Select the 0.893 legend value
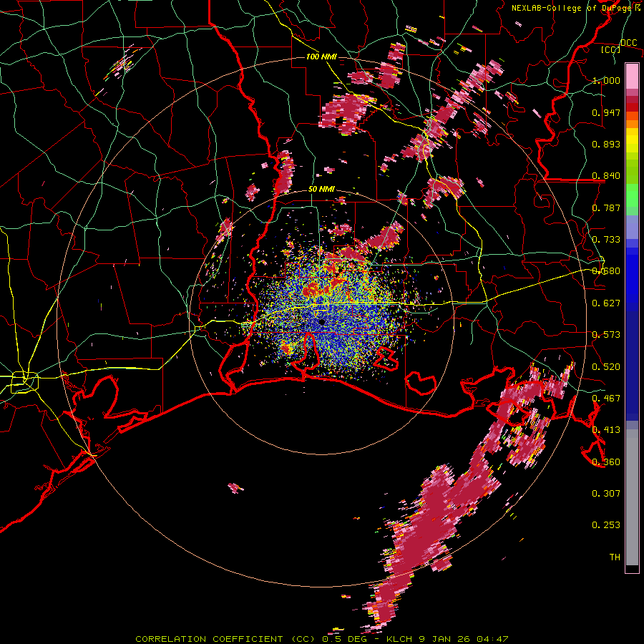The height and width of the screenshot is (644, 644). coord(606,144)
